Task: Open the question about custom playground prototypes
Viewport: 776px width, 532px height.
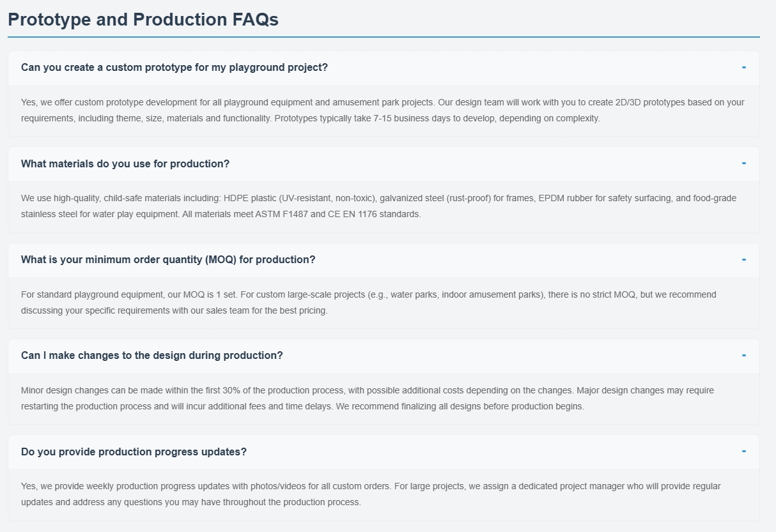Action: pos(174,67)
